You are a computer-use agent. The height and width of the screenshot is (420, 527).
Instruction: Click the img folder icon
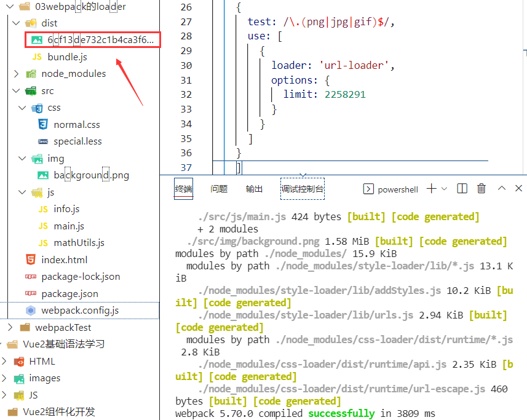pos(37,158)
